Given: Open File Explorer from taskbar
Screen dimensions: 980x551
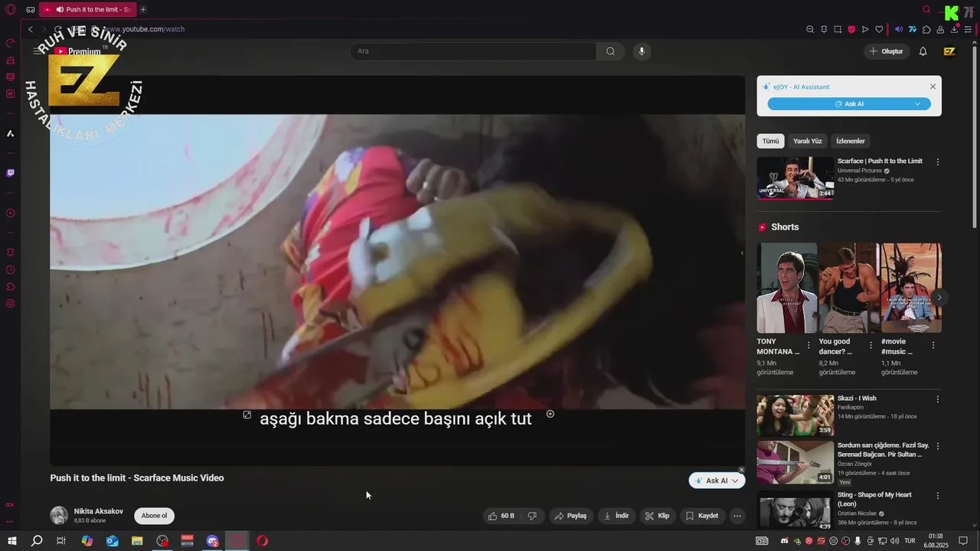Looking at the screenshot, I should [137, 541].
